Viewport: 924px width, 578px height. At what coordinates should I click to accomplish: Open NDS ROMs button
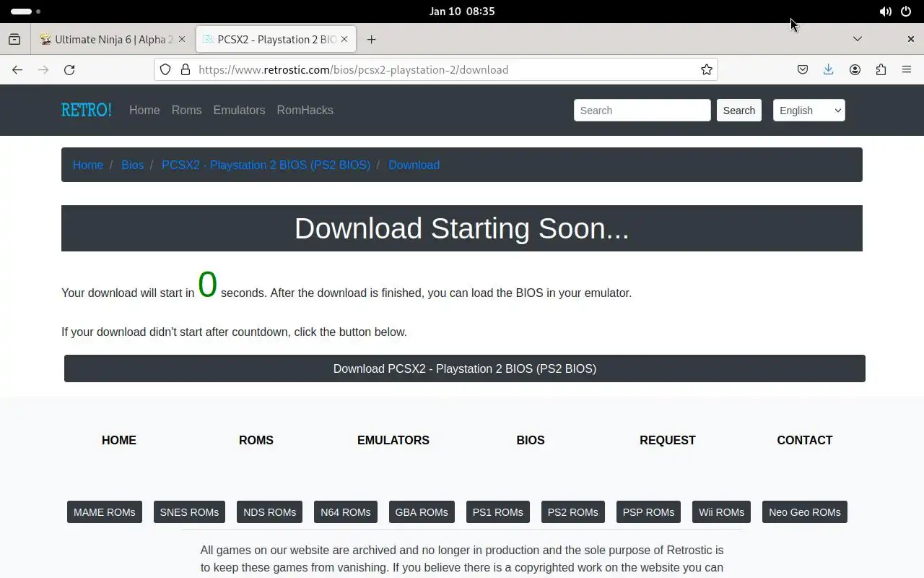tap(269, 512)
